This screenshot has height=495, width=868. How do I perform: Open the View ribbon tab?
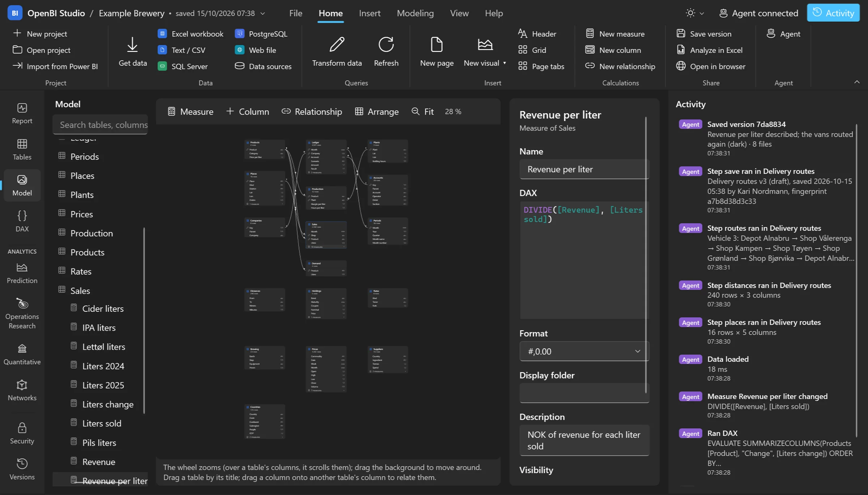click(459, 13)
